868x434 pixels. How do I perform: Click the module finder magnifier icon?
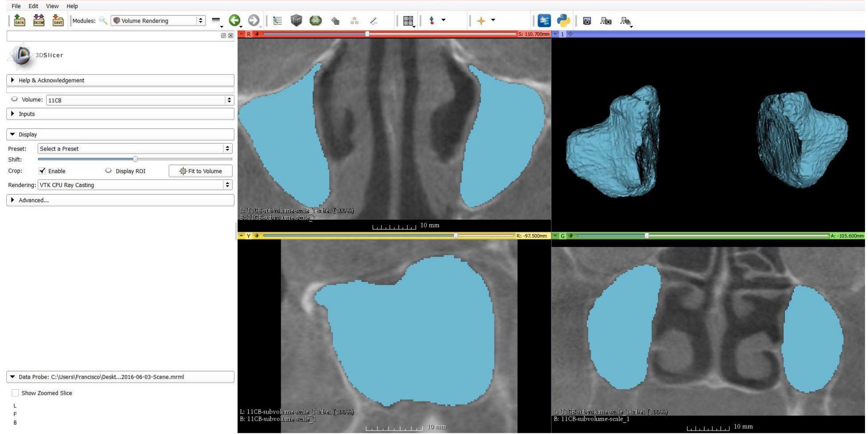pos(103,20)
